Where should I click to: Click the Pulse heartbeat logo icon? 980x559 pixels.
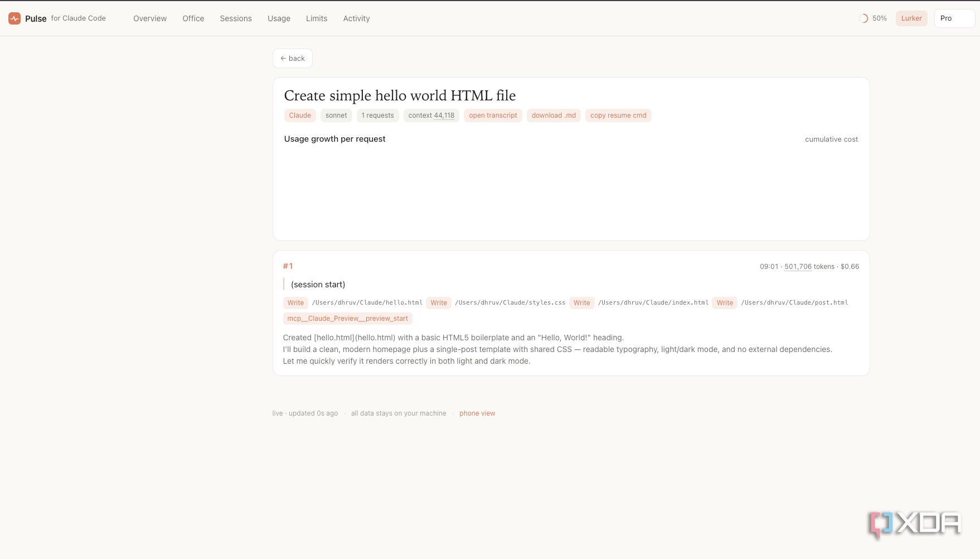pos(14,18)
